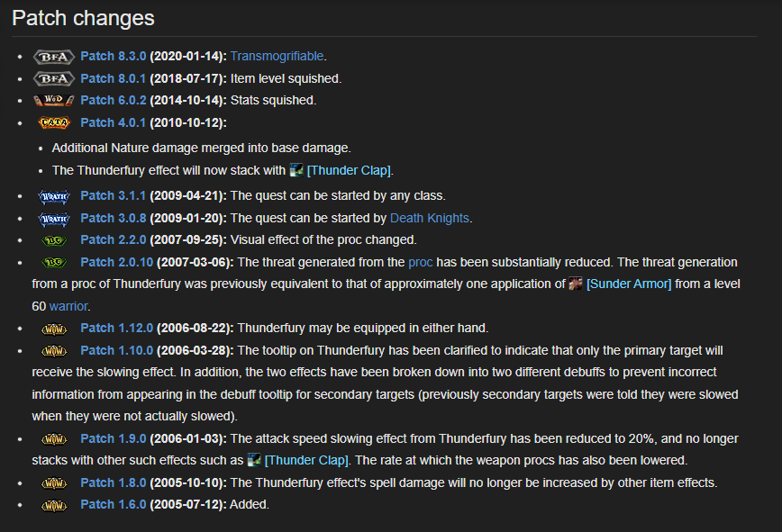Viewport: 782px width, 532px height.
Task: Click the WoW icon beside Patch 1.6.0
Action: click(52, 505)
